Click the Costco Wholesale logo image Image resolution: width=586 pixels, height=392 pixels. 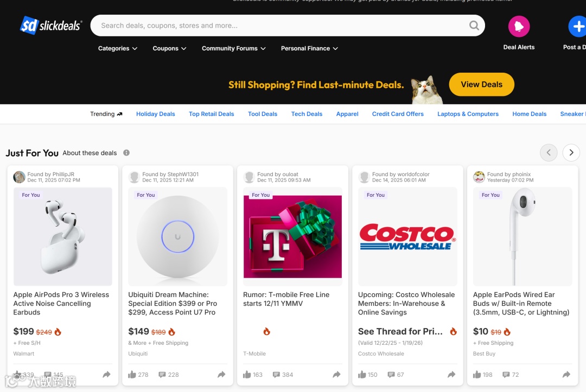[407, 237]
